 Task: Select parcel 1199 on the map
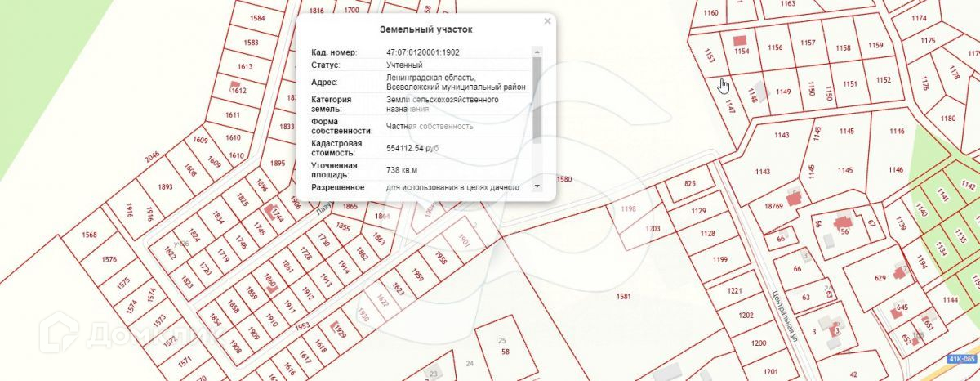tap(720, 259)
